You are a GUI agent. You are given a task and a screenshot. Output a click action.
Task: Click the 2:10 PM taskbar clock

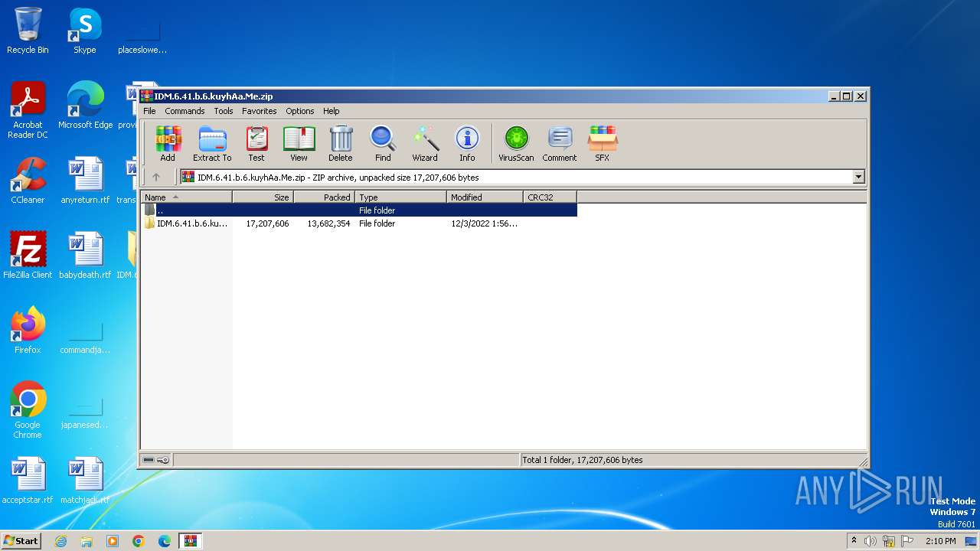(x=940, y=541)
